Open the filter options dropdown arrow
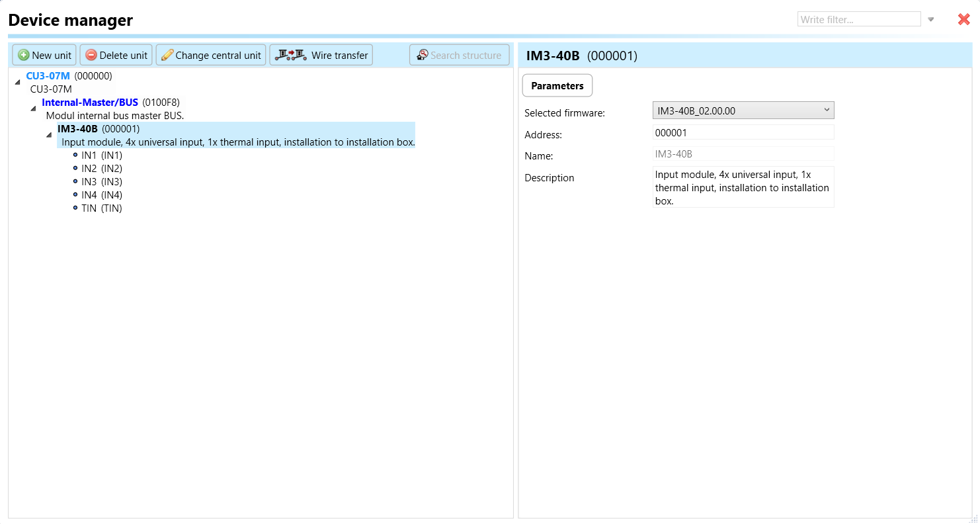The height and width of the screenshot is (524, 980). click(931, 20)
